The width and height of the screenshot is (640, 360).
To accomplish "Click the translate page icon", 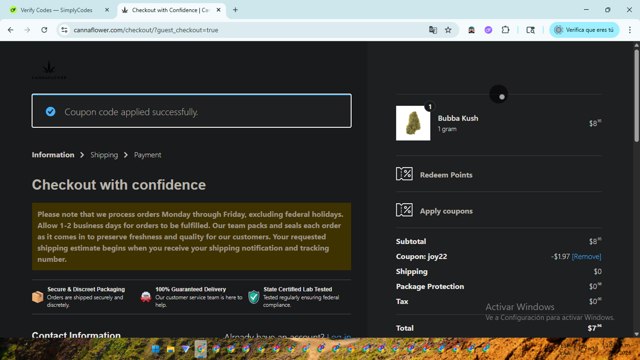I will coord(433,30).
